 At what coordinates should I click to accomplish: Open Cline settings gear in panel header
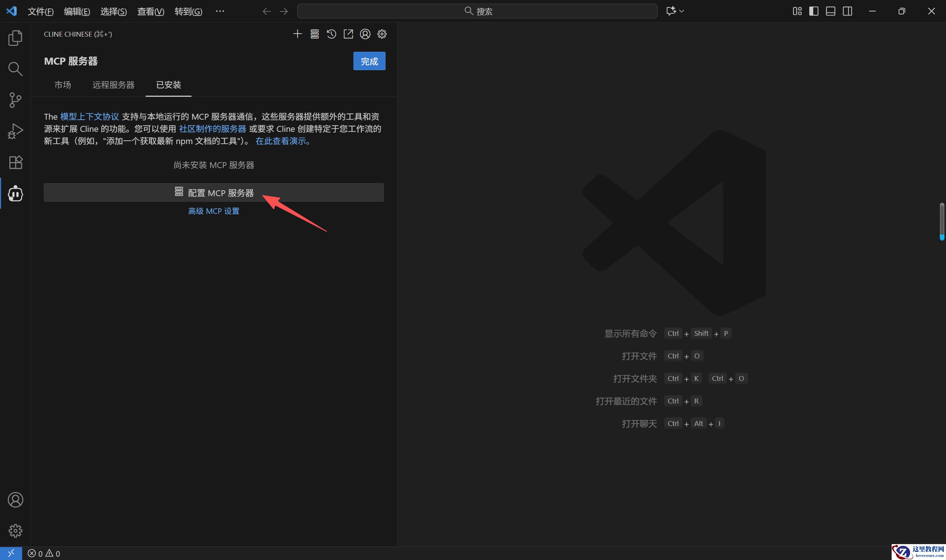click(x=382, y=34)
